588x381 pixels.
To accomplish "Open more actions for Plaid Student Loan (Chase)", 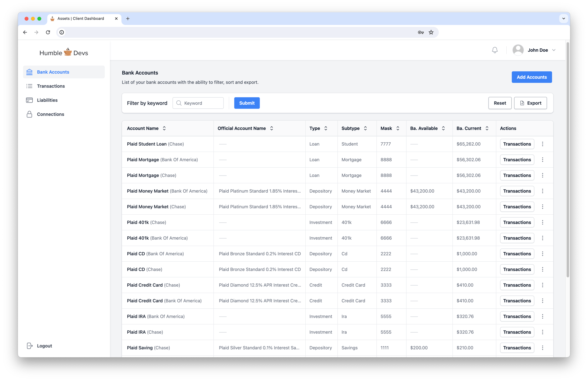I will point(543,144).
